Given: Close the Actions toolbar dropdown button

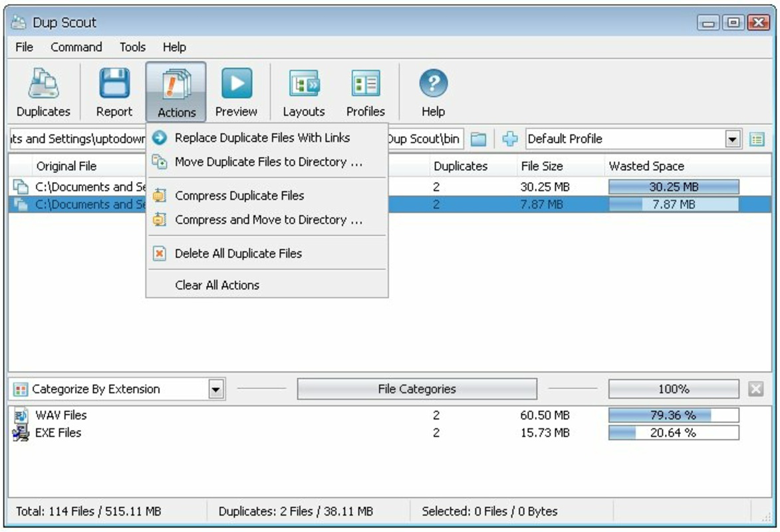Looking at the screenshot, I should point(176,92).
